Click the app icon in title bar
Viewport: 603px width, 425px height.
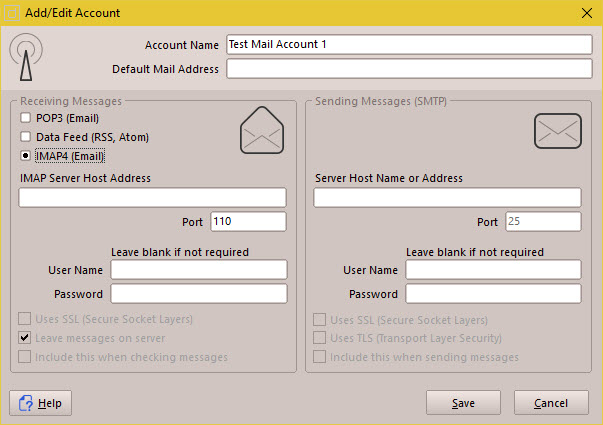[x=12, y=12]
